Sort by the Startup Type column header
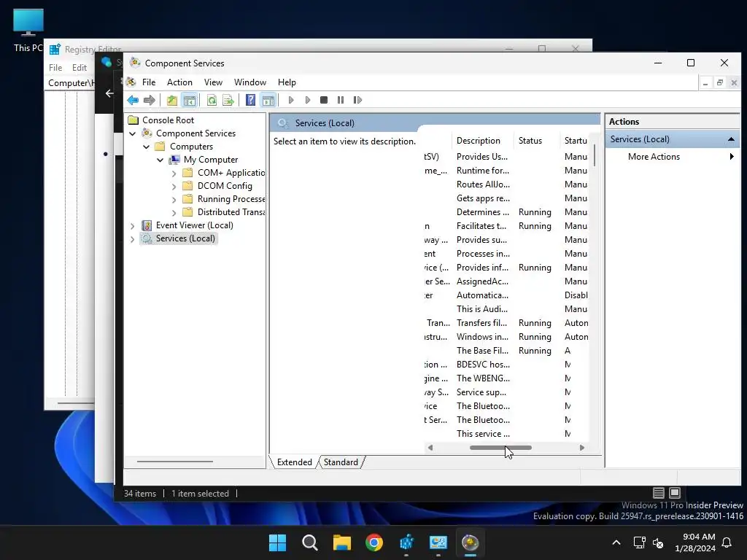Viewport: 747px width, 560px height. pos(575,141)
